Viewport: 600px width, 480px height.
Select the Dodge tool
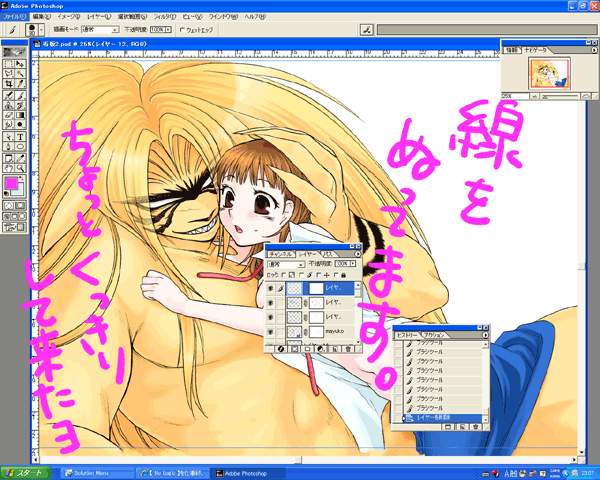(20, 124)
